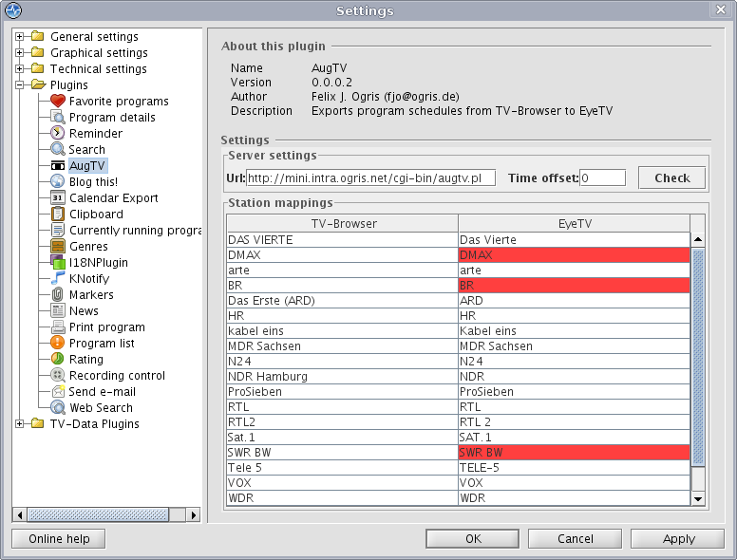This screenshot has width=737, height=560.
Task: Select Web Search in plugin tree
Action: [x=101, y=408]
